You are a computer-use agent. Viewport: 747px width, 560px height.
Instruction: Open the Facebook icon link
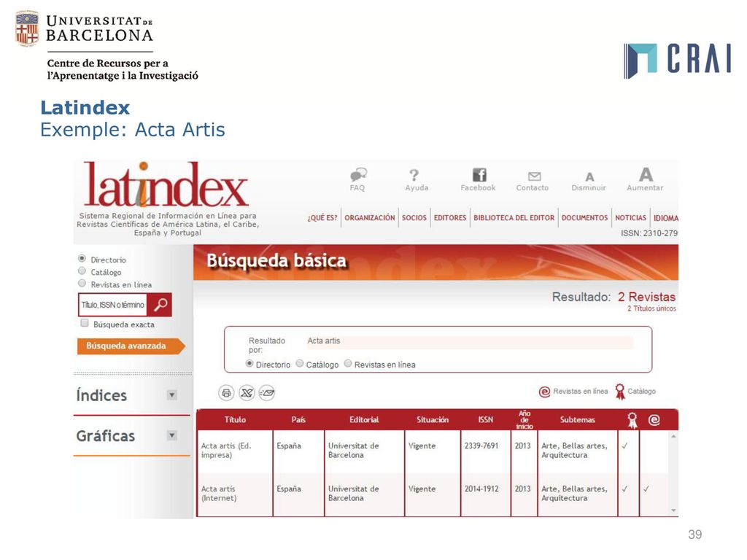[x=479, y=175]
